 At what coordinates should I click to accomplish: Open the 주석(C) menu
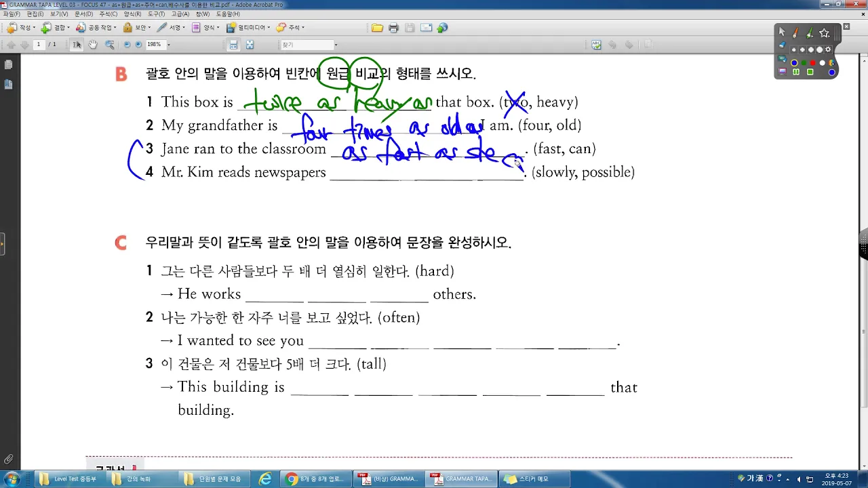click(108, 14)
